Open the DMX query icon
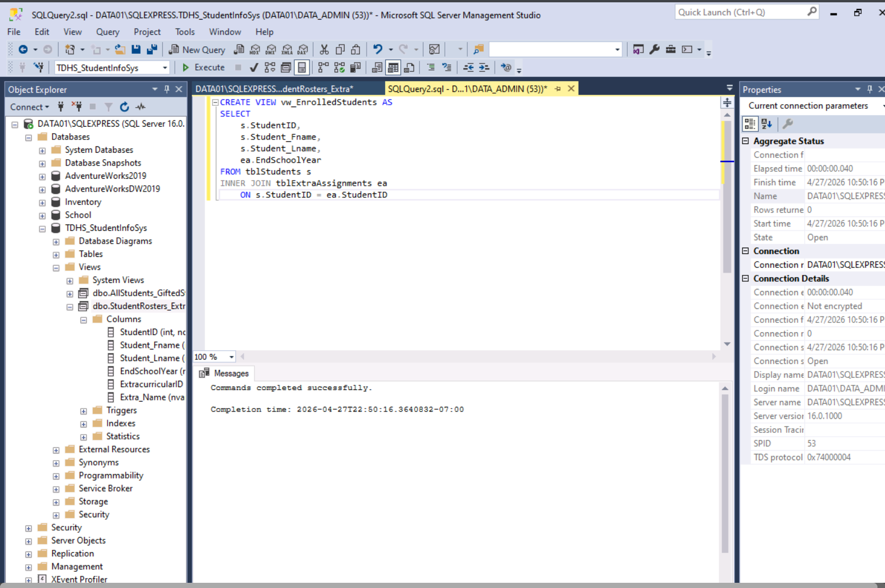This screenshot has width=885, height=588. click(x=271, y=50)
